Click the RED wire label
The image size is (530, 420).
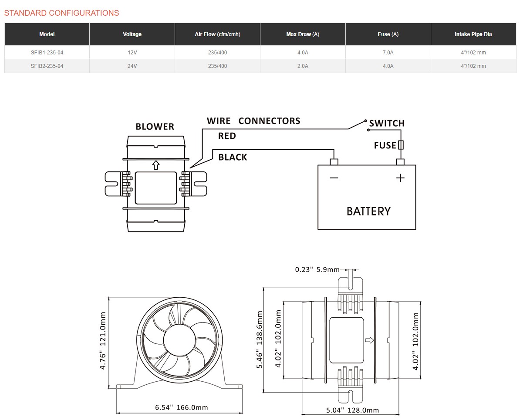pos(227,136)
